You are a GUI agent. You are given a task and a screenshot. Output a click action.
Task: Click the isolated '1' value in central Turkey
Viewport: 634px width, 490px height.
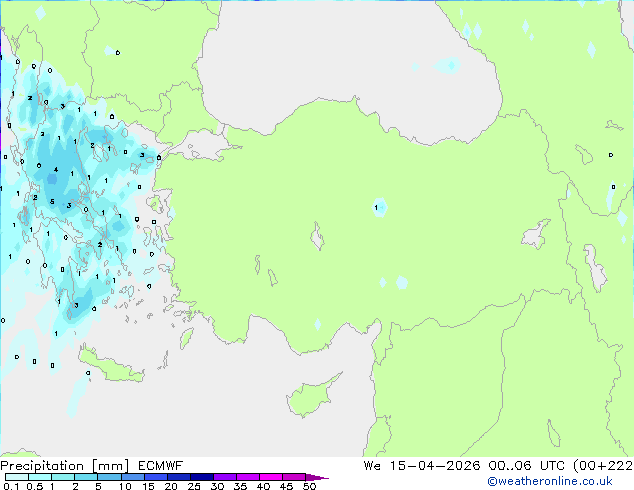pyautogui.click(x=376, y=207)
